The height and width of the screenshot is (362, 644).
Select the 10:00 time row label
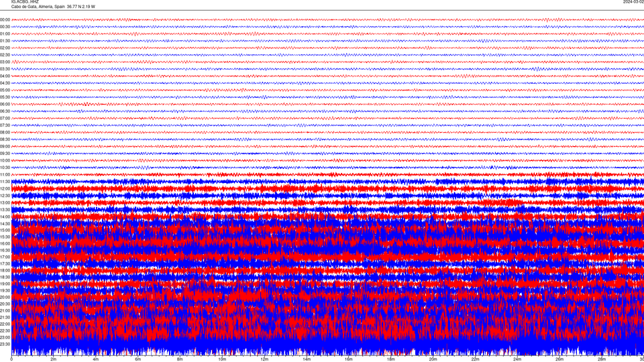pyautogui.click(x=5, y=160)
